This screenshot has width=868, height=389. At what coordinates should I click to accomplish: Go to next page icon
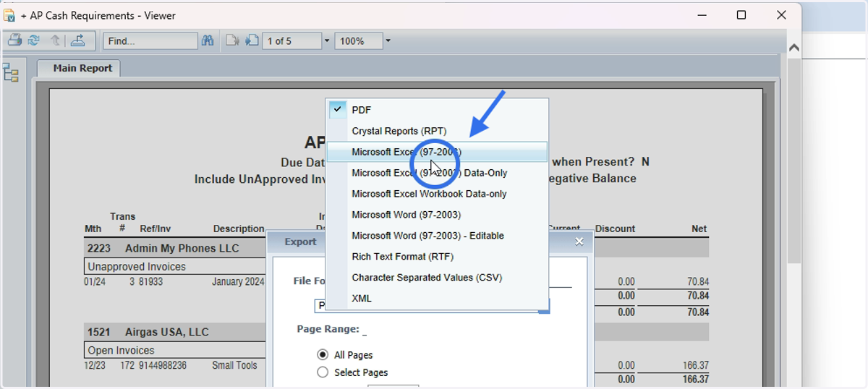coord(252,40)
